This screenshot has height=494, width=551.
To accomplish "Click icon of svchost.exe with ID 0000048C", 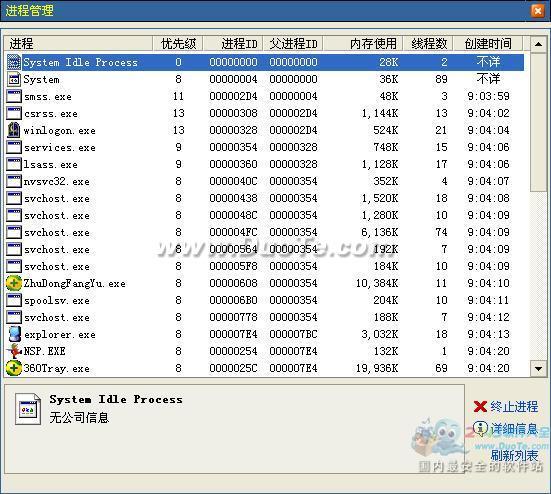I will pyautogui.click(x=14, y=215).
